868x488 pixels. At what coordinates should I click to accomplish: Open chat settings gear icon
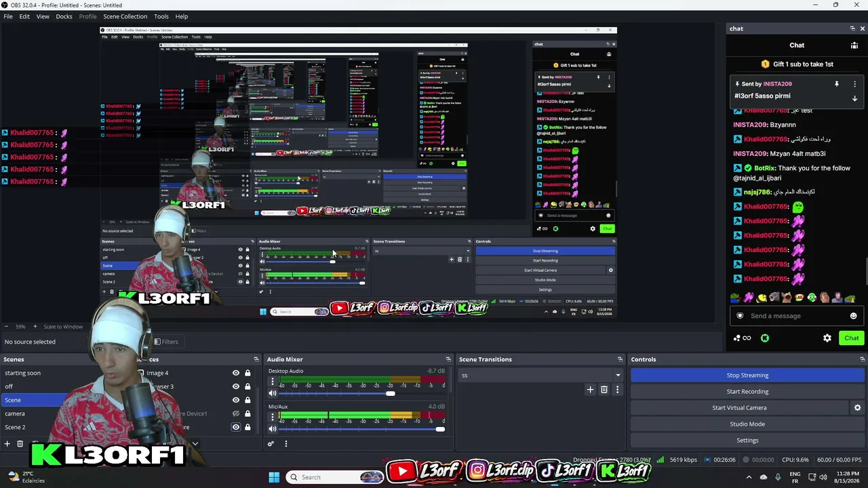coord(827,338)
